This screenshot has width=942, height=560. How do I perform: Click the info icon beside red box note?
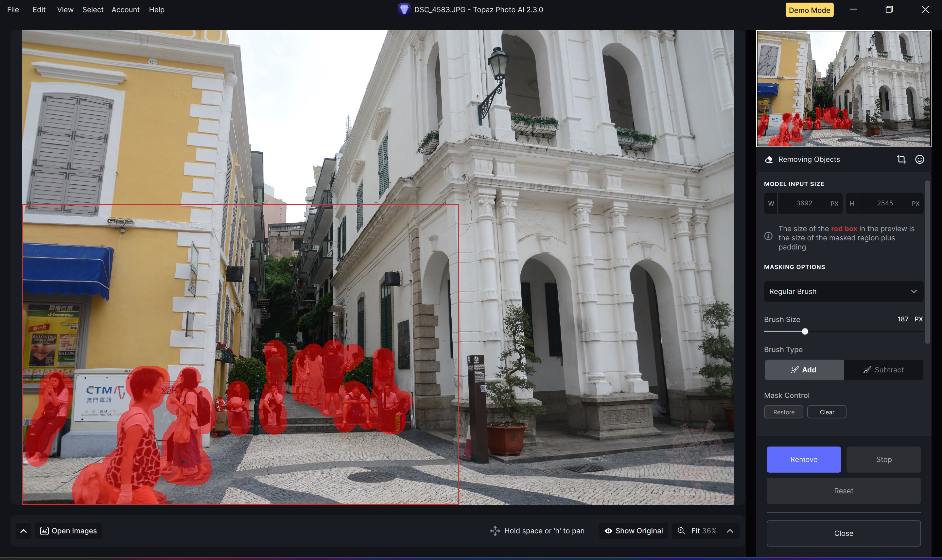coord(768,236)
